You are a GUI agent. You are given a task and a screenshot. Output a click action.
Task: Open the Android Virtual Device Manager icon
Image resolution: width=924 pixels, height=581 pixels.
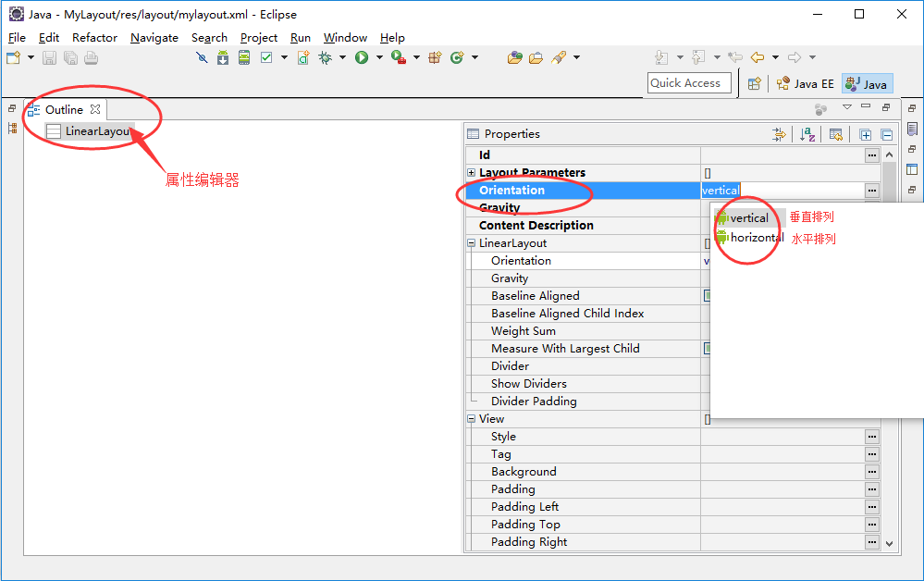pos(244,57)
